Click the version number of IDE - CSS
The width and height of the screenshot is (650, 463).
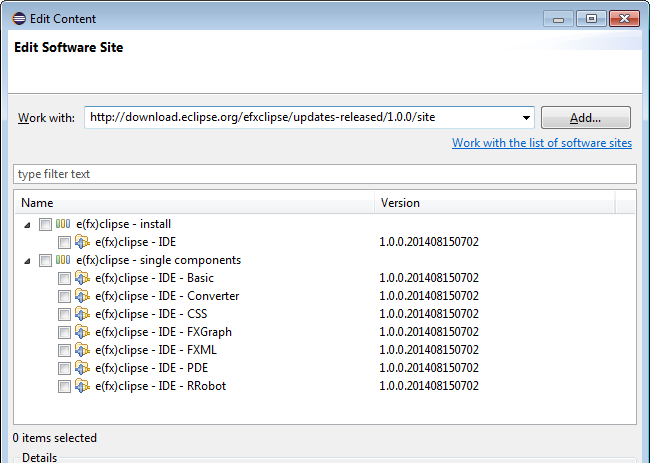(429, 314)
